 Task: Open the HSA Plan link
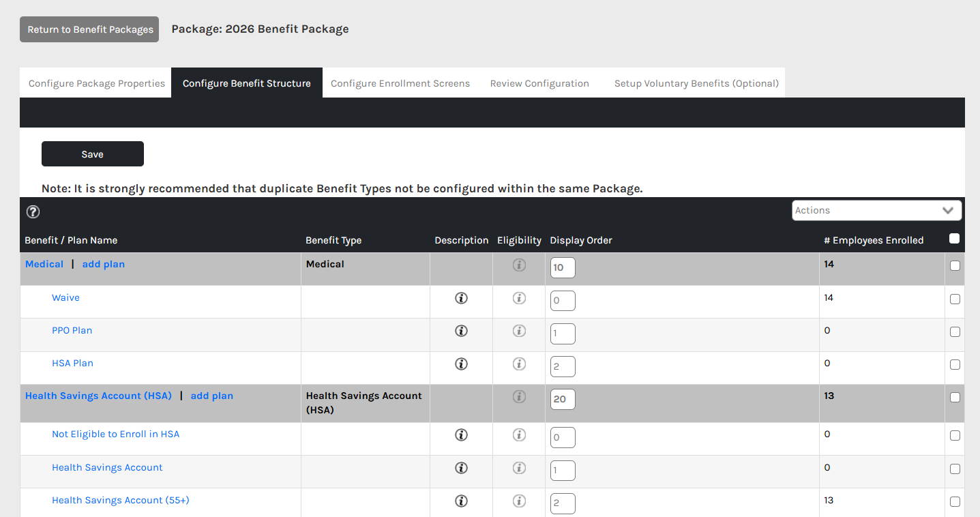pos(73,363)
